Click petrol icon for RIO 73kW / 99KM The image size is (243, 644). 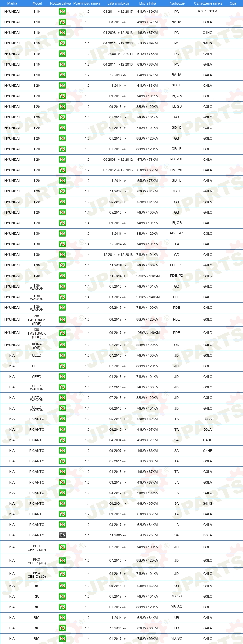[62, 639]
